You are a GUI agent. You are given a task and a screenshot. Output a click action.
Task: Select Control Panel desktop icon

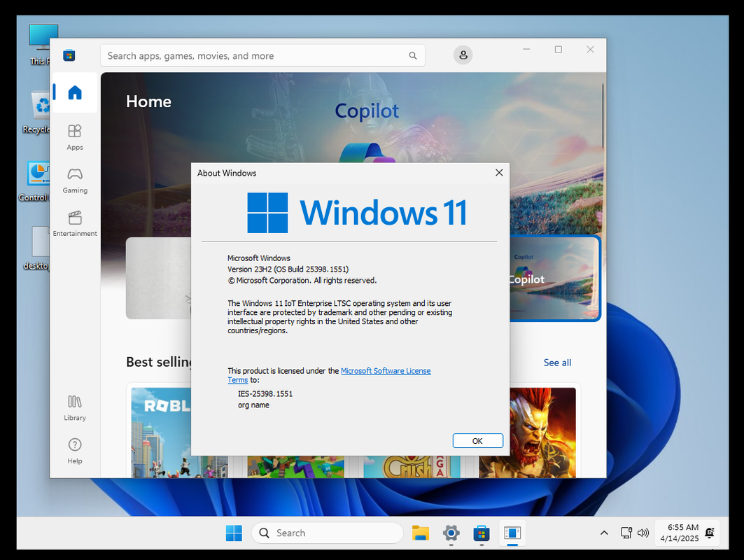[34, 181]
